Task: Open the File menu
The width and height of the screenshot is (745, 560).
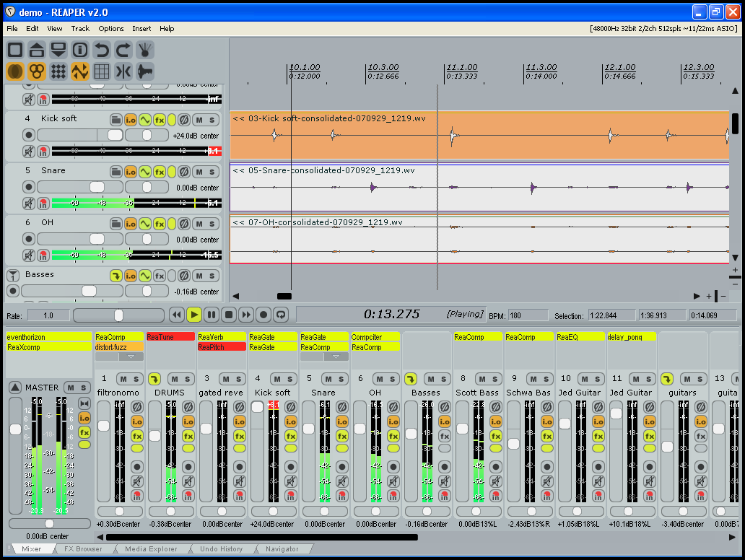Action: (x=12, y=28)
